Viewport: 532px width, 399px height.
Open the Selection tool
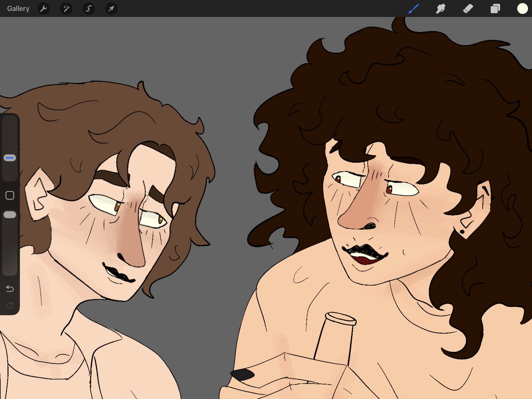click(89, 8)
